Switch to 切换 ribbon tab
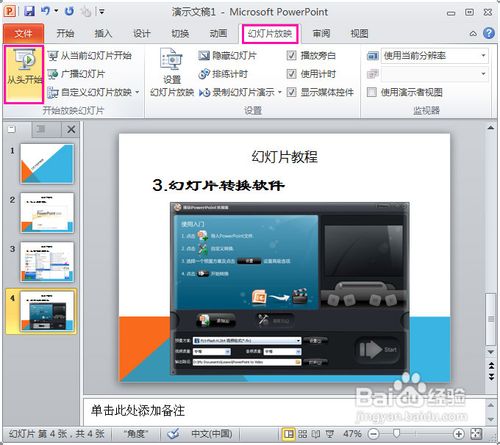Viewport: 500px width, 445px height. click(180, 33)
